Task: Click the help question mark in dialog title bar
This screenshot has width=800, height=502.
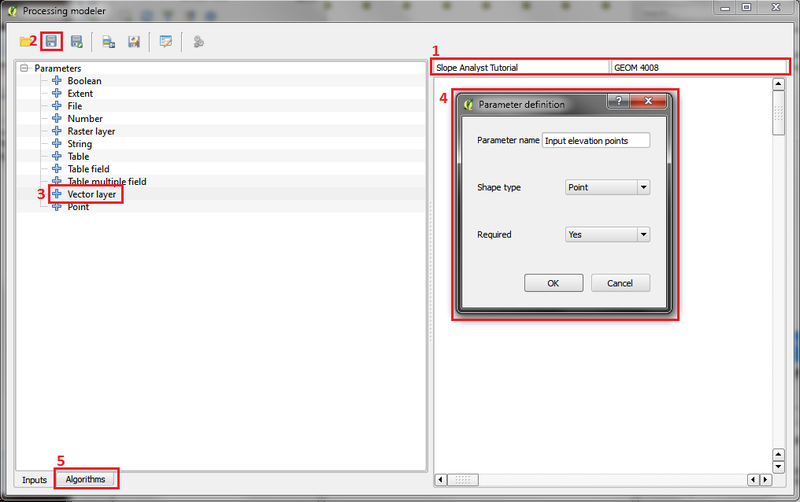Action: [x=620, y=103]
